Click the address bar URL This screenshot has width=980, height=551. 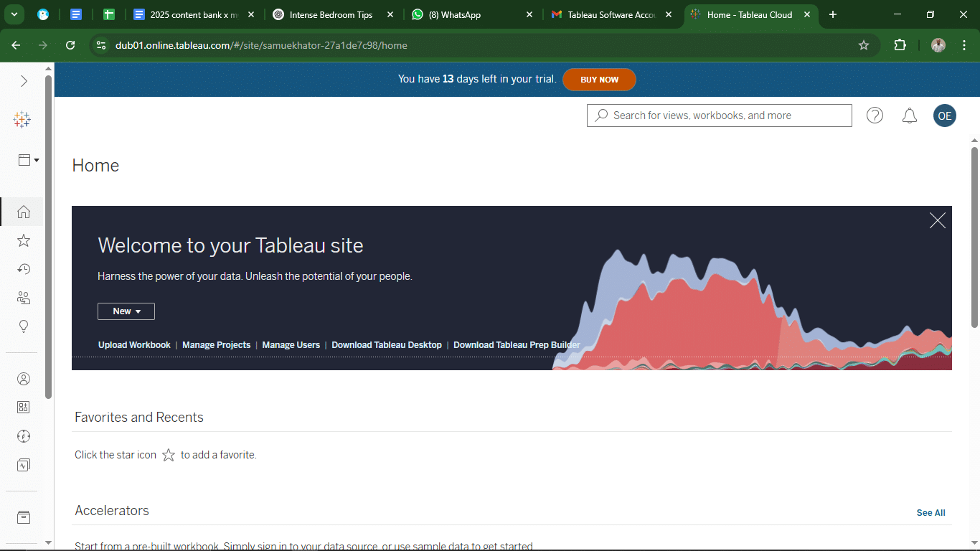point(261,45)
